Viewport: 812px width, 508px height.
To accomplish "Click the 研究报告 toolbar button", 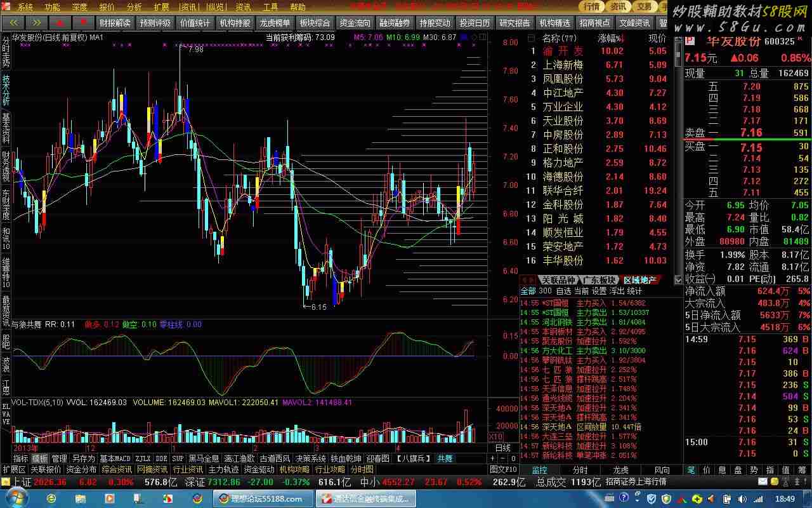I will (514, 23).
